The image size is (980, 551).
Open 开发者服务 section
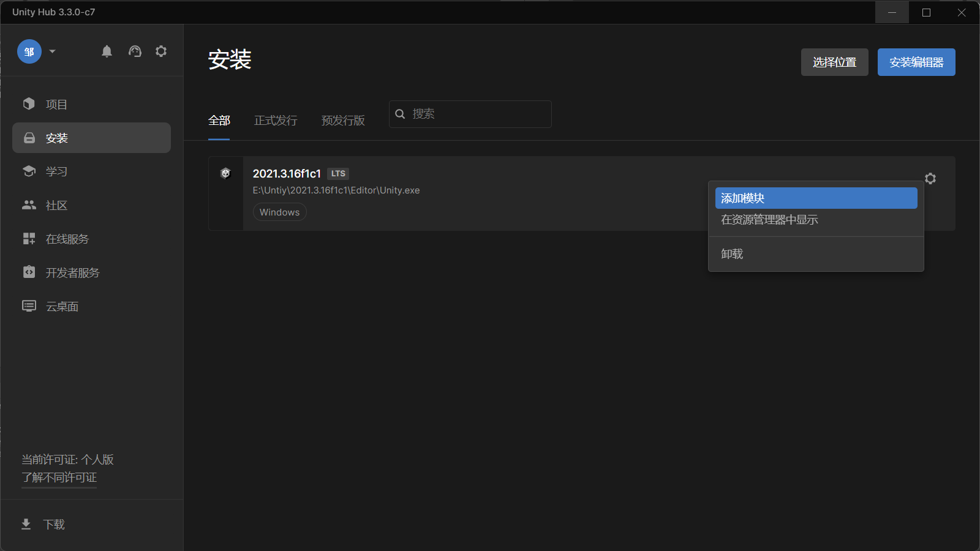pyautogui.click(x=91, y=272)
